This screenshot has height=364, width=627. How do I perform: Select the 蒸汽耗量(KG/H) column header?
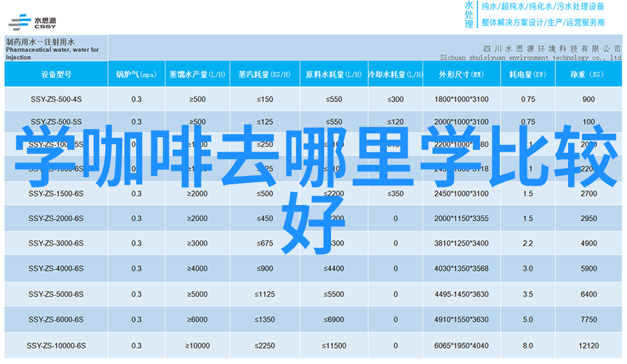[x=265, y=75]
